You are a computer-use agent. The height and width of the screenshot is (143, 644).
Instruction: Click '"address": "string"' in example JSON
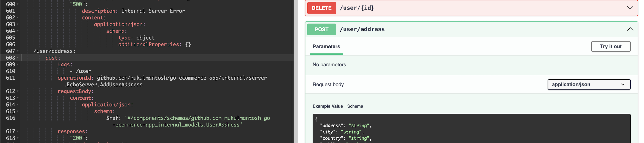point(346,126)
